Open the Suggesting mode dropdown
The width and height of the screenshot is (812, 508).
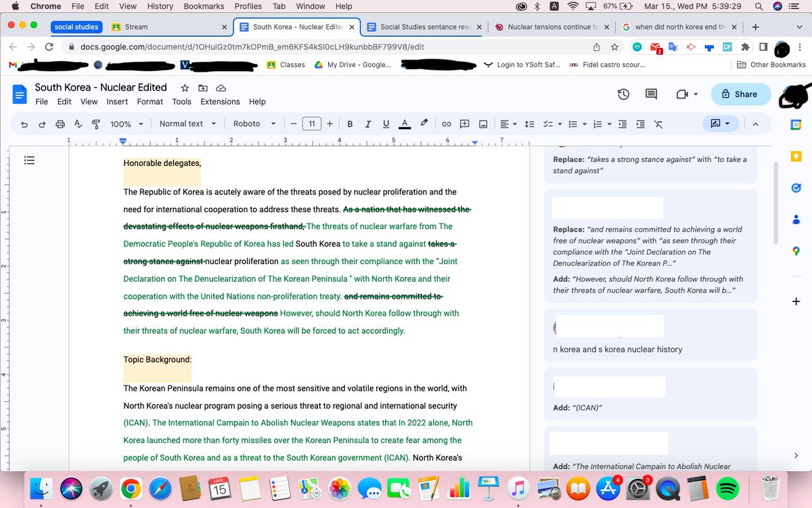click(720, 124)
